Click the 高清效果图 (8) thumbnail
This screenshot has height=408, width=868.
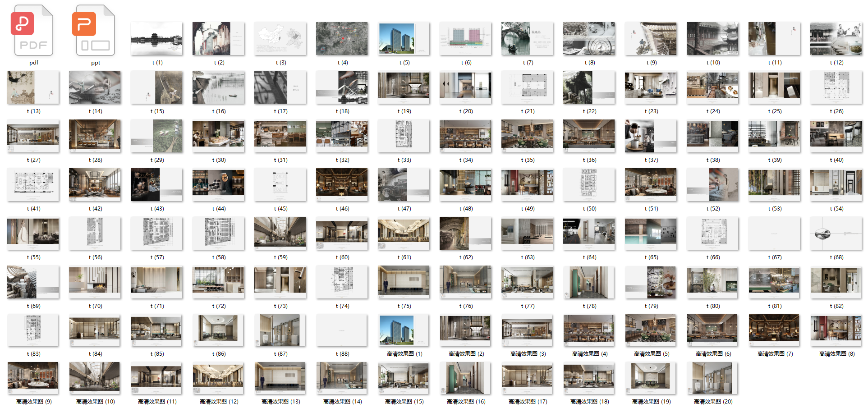836,330
